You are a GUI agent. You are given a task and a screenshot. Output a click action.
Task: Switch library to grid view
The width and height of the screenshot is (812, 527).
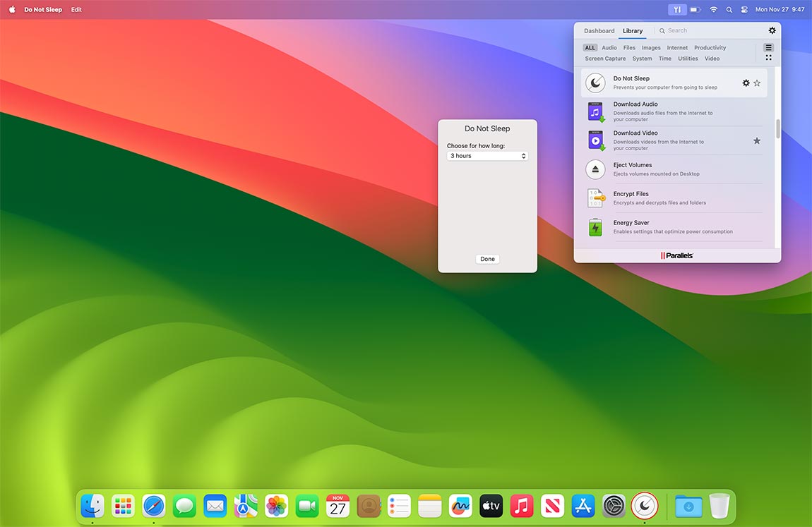coord(768,58)
